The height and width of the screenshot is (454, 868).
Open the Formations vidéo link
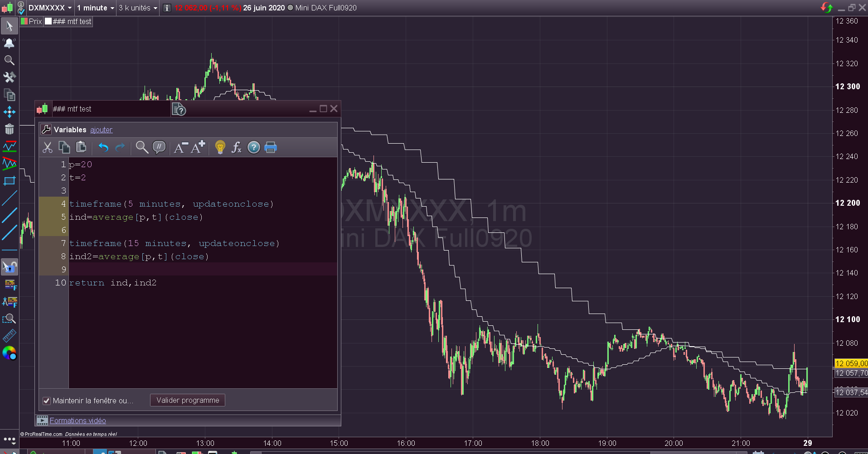pyautogui.click(x=78, y=420)
